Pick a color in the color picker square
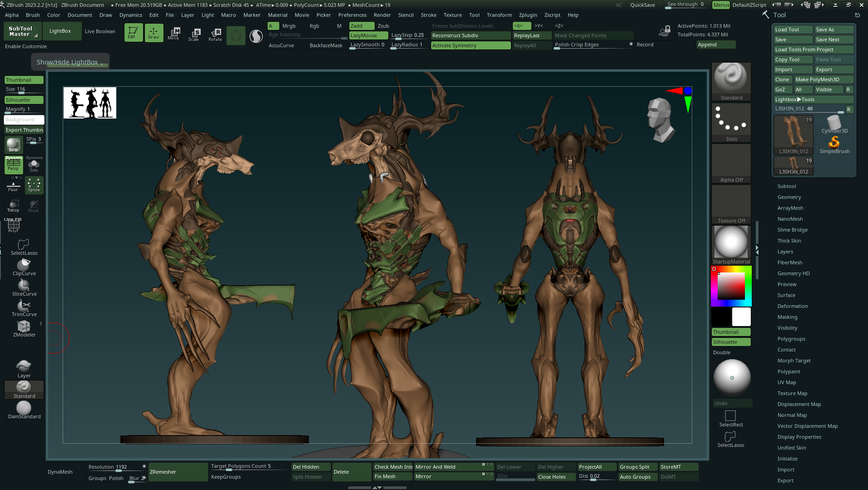 point(731,286)
